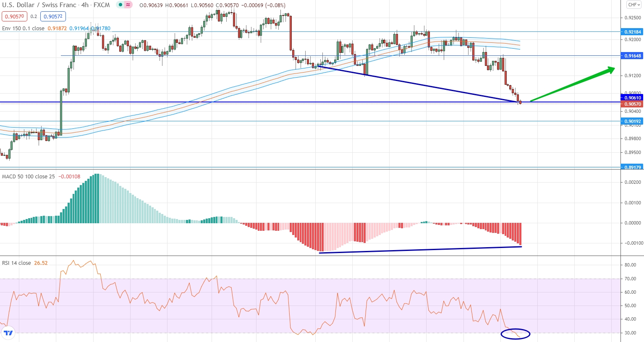Click the 0.2 spread value
Image resolution: width=644 pixels, height=342 pixels.
pyautogui.click(x=34, y=17)
